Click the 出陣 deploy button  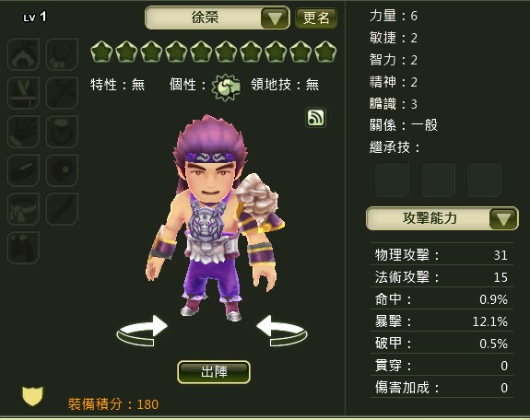[x=214, y=372]
